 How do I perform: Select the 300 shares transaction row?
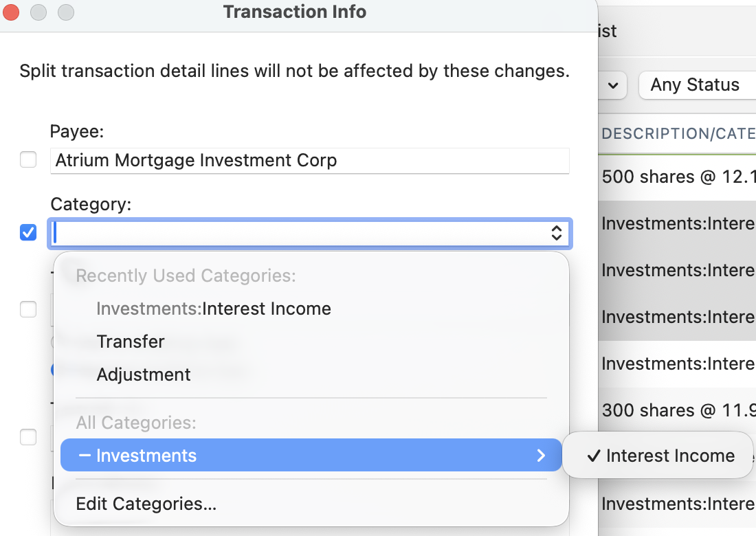[678, 410]
